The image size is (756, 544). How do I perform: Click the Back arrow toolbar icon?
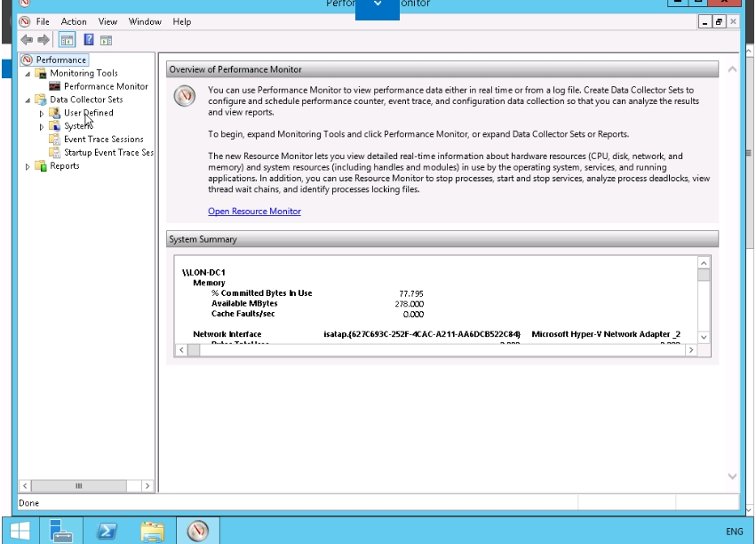(x=27, y=40)
